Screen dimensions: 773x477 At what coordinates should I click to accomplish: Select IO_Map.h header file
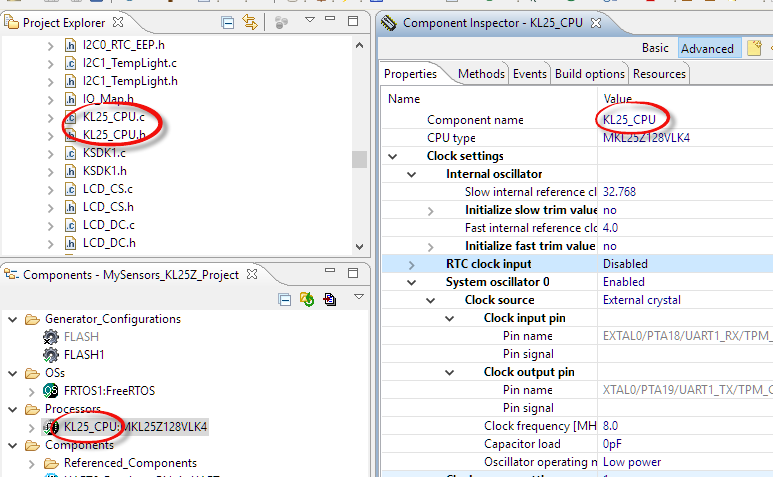108,99
